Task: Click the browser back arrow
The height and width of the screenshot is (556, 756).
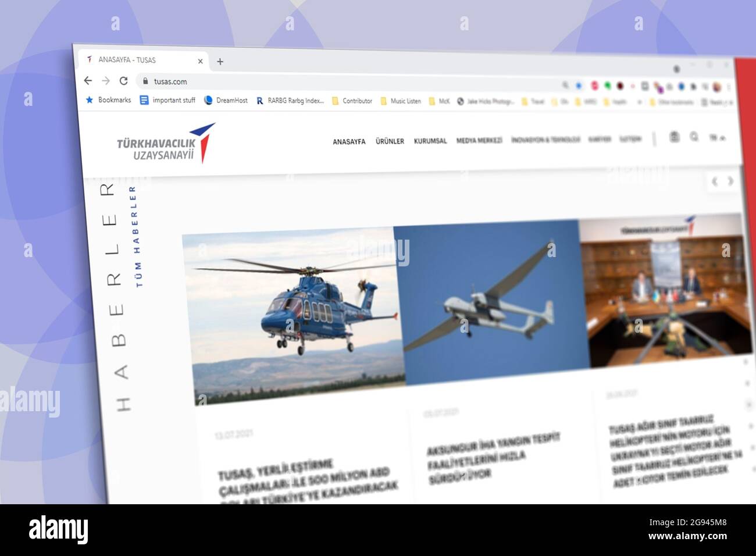Action: [x=88, y=80]
